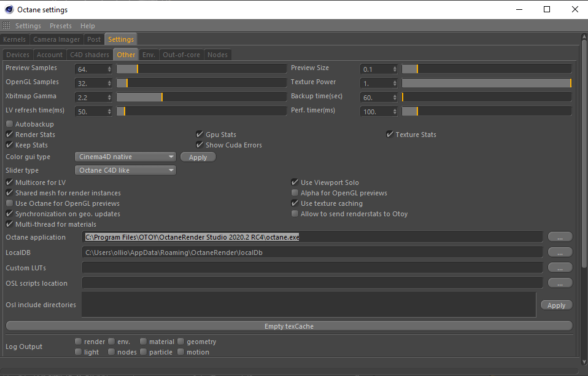Click the Perf. timer slider
The height and width of the screenshot is (376, 588).
tap(487, 111)
